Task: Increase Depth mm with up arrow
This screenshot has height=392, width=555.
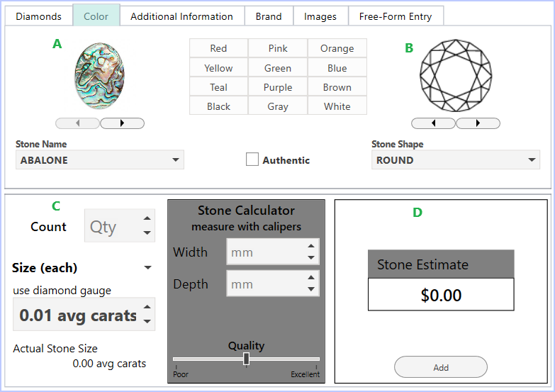Action: coord(311,278)
